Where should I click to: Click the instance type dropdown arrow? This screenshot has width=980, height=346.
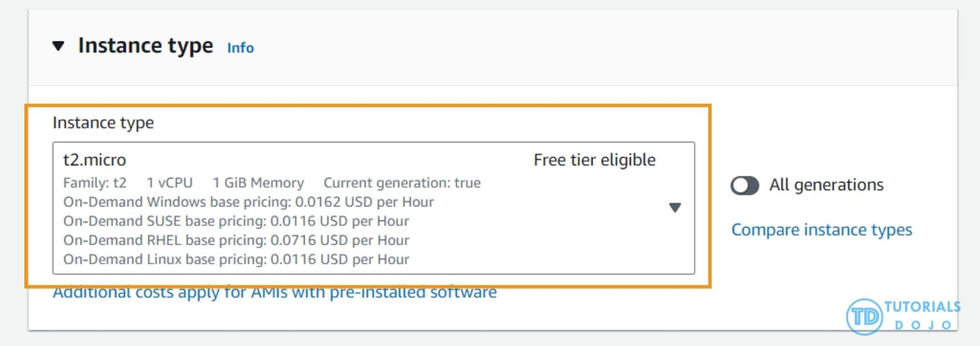click(x=675, y=207)
